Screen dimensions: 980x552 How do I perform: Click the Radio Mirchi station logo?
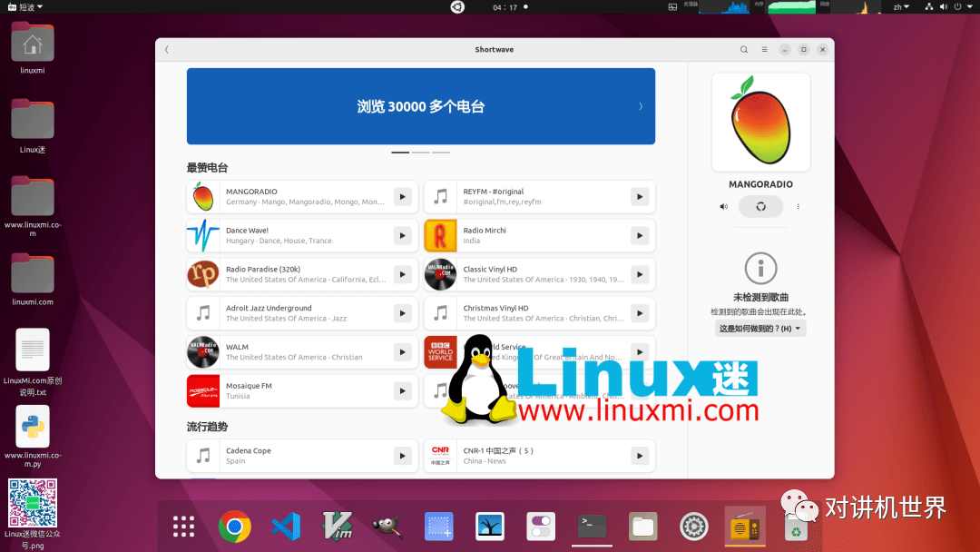coord(440,236)
